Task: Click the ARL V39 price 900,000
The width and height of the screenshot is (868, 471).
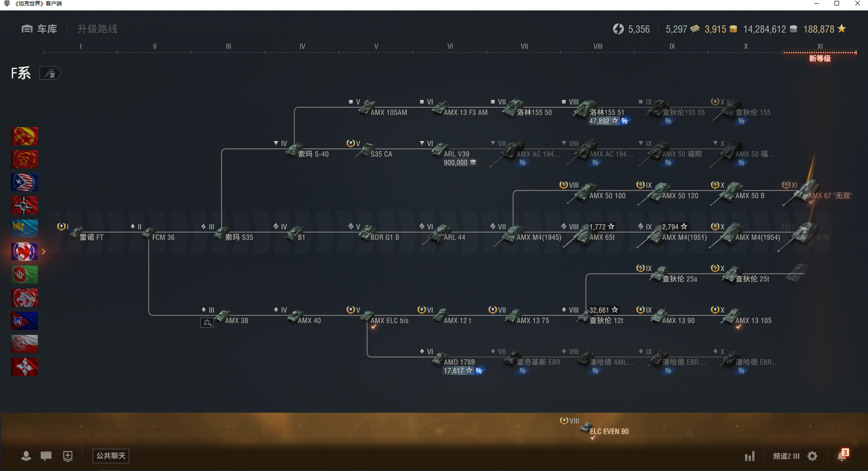Action: point(459,163)
